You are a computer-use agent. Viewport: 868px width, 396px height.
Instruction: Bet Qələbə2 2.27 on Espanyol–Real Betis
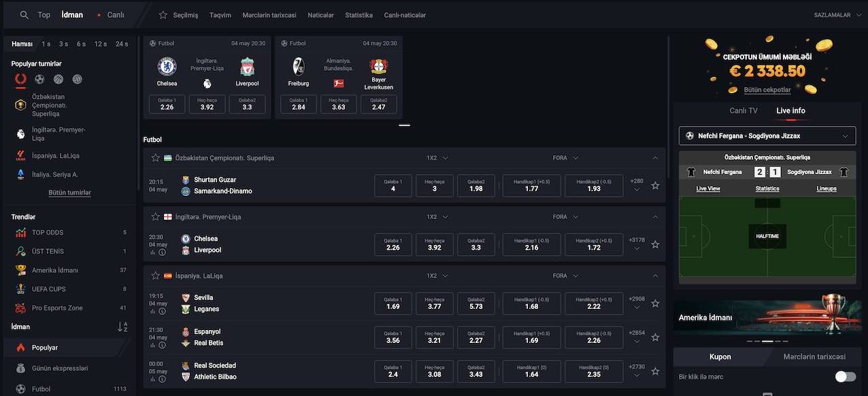coord(476,337)
